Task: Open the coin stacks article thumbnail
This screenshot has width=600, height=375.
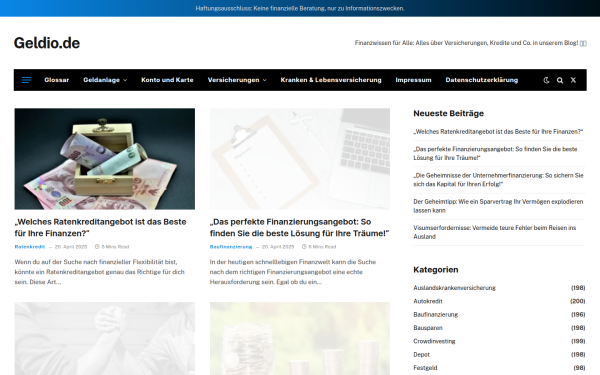Action: point(300,339)
